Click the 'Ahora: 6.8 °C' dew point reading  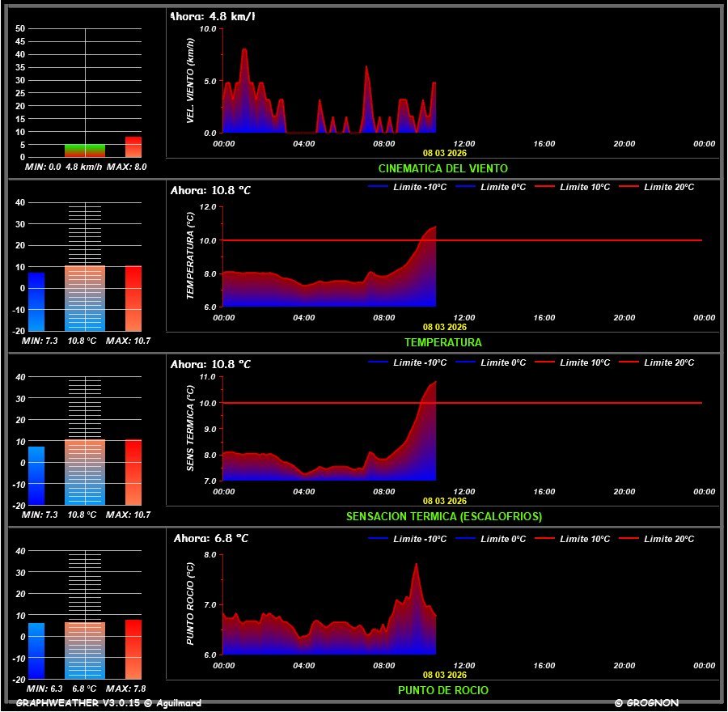click(x=210, y=538)
